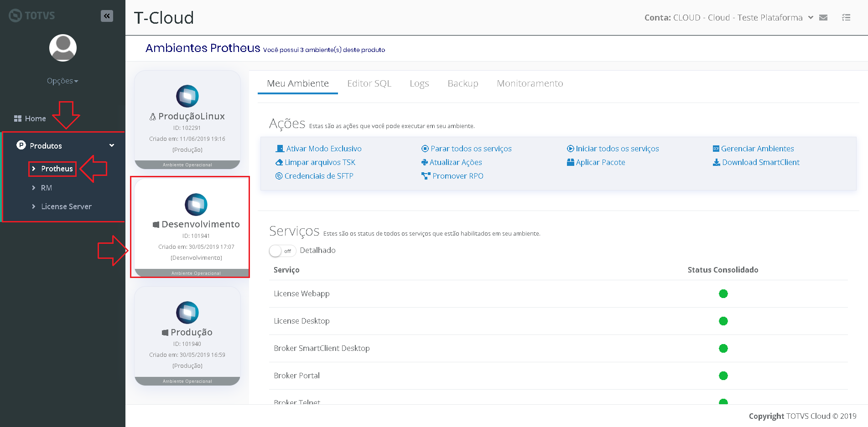This screenshot has height=427, width=868.
Task: Open the Logs tab
Action: (419, 83)
